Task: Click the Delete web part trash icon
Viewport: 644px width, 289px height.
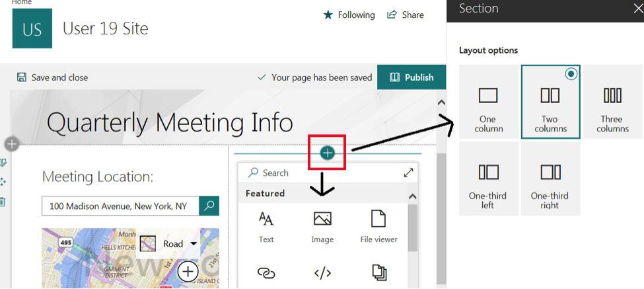Action: click(x=3, y=202)
